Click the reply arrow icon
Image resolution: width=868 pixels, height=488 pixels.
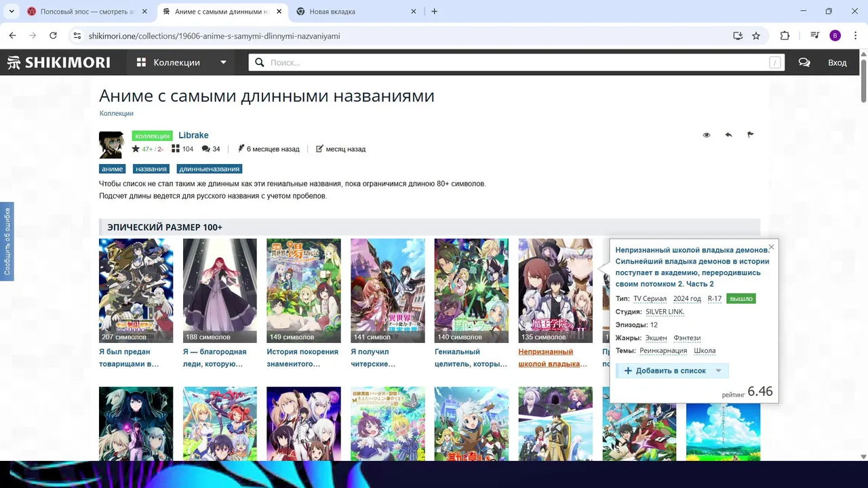728,135
